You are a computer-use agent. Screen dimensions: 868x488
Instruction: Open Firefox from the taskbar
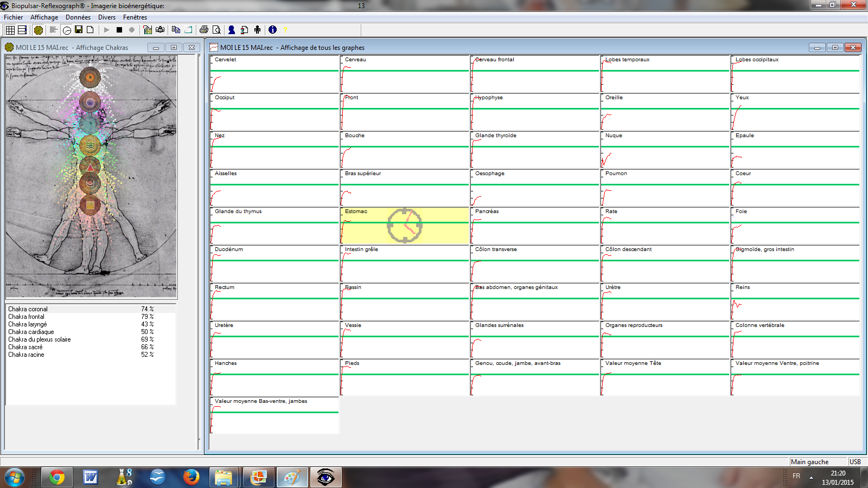point(190,477)
